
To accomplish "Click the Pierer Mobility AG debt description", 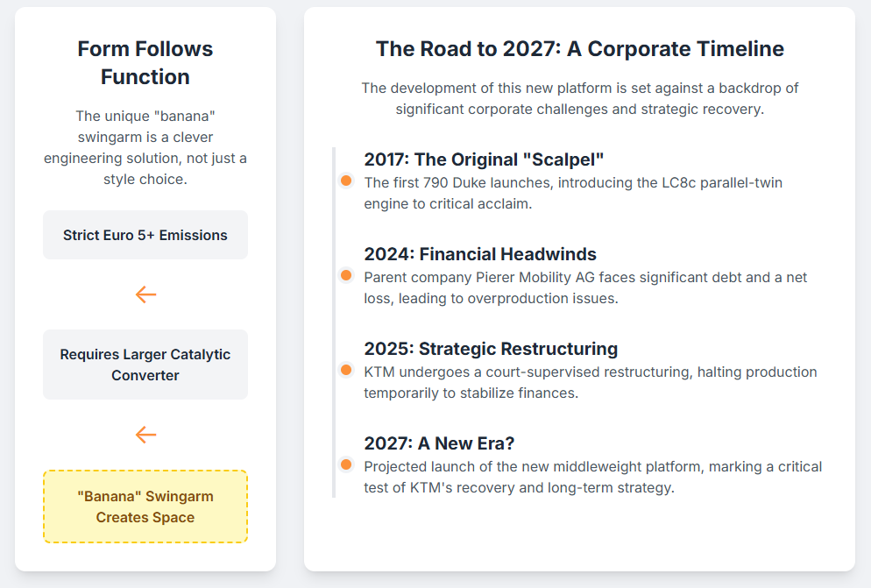I will coord(585,287).
